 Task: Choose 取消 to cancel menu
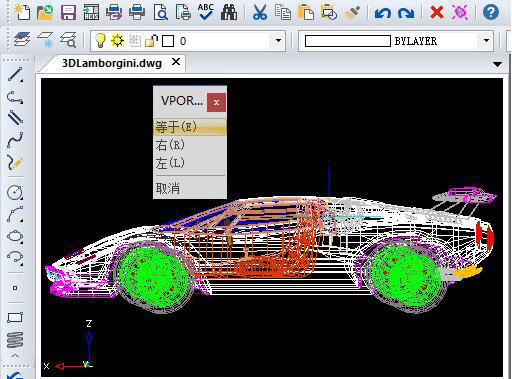[190, 188]
